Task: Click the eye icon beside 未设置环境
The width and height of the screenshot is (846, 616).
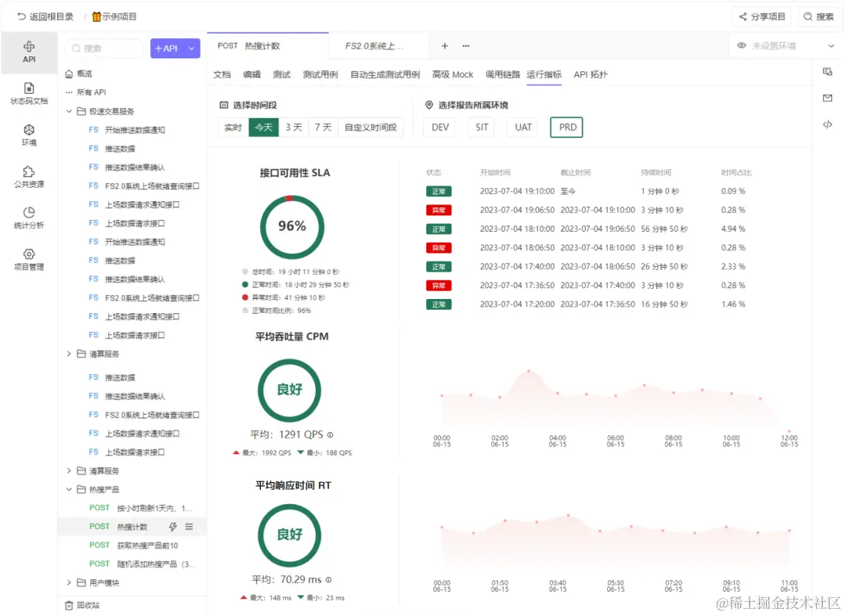Action: click(x=742, y=46)
